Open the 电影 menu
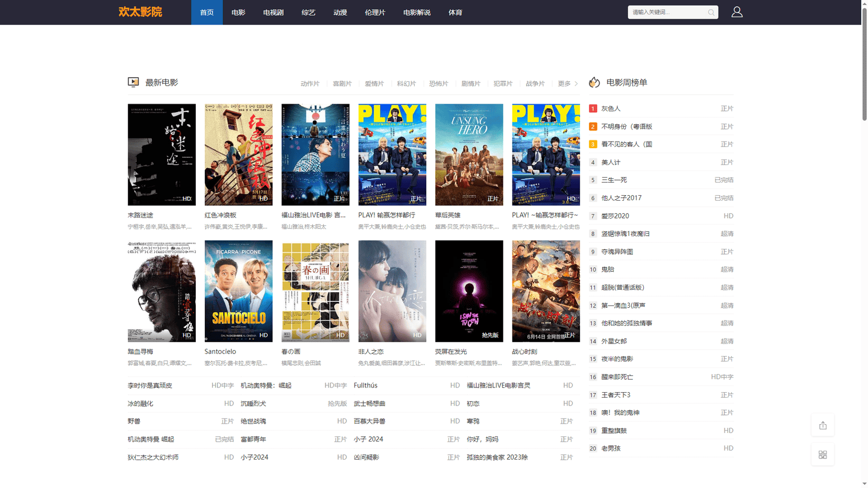 238,12
